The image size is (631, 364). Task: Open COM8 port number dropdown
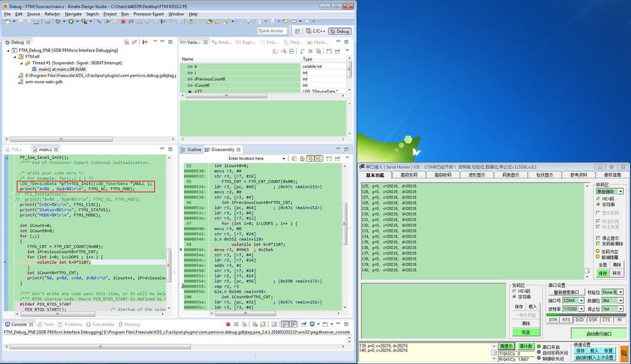pos(581,300)
